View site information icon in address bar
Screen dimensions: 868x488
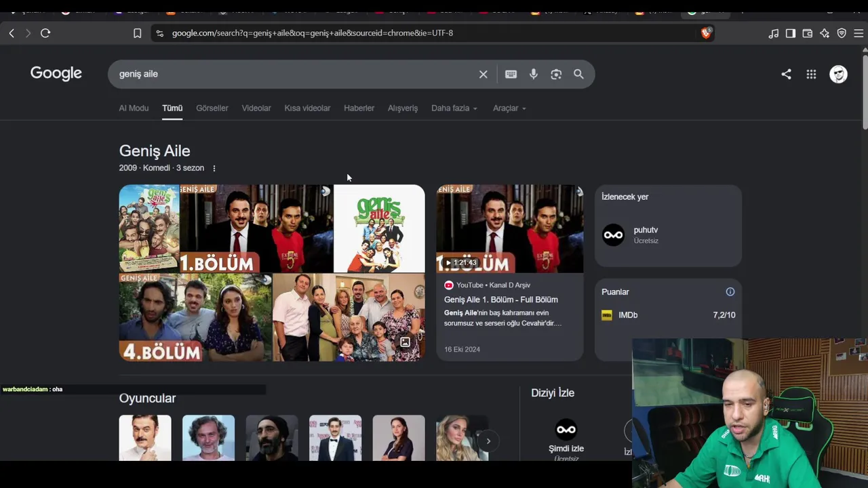coord(159,33)
